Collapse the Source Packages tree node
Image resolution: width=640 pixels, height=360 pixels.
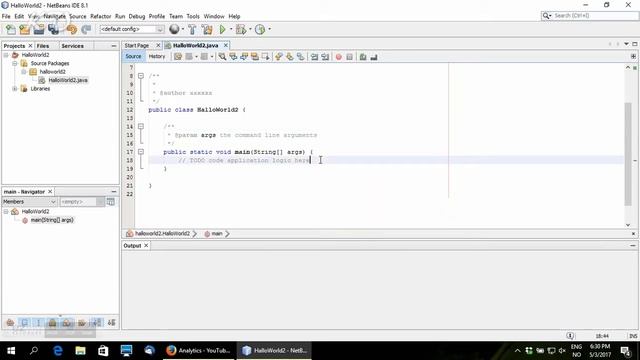click(15, 63)
